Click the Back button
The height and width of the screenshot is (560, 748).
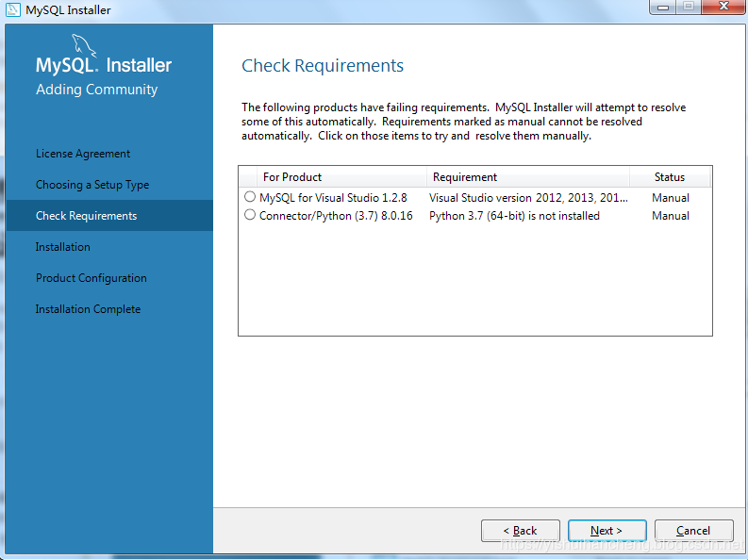tap(521, 531)
